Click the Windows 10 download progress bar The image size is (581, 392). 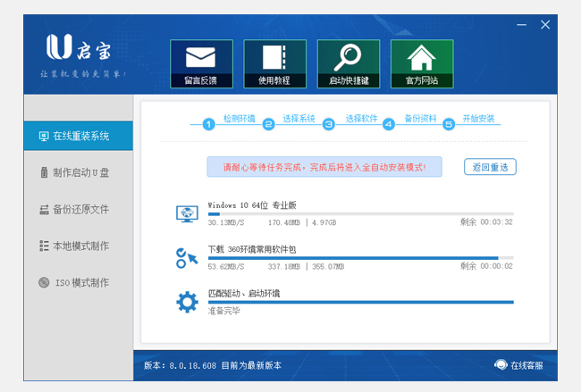361,214
